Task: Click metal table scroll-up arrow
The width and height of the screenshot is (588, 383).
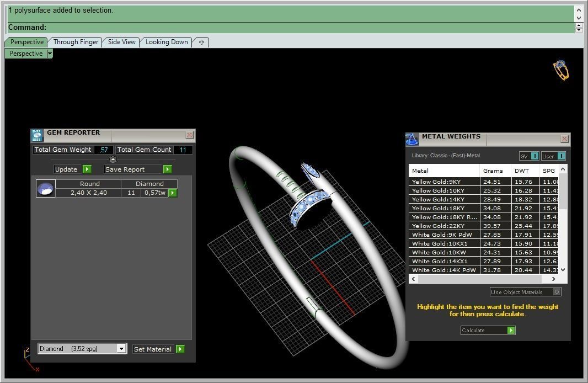Action: coord(563,169)
